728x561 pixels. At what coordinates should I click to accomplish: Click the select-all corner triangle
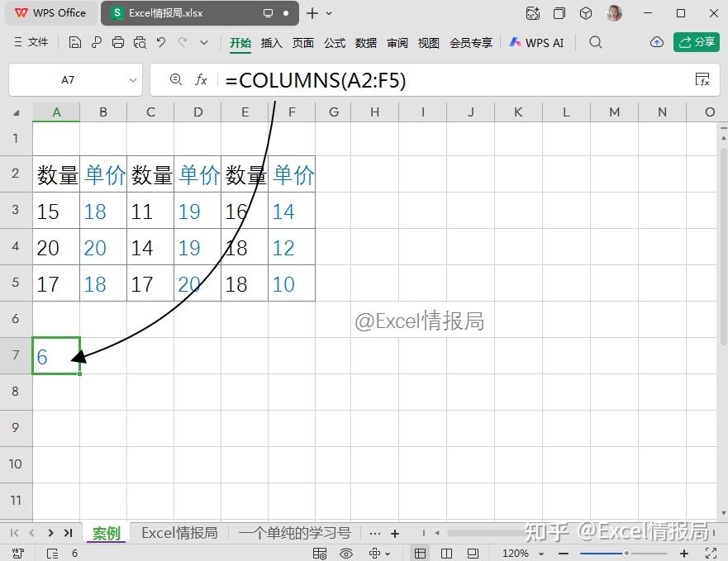tap(17, 112)
